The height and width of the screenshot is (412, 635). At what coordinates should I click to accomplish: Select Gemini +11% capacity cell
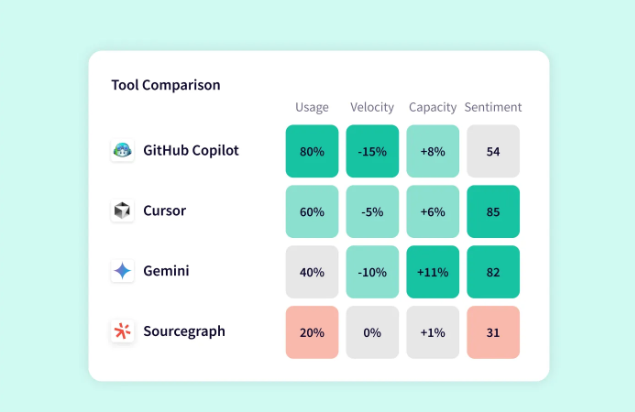click(x=433, y=272)
